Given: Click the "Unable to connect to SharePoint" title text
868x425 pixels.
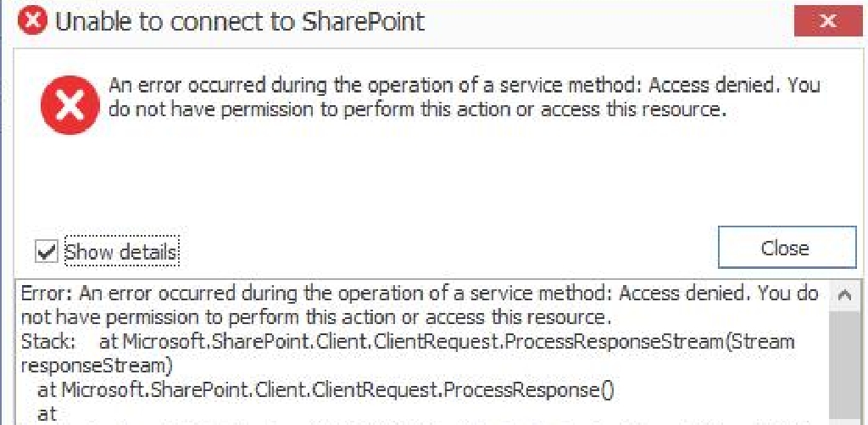Looking at the screenshot, I should (240, 21).
